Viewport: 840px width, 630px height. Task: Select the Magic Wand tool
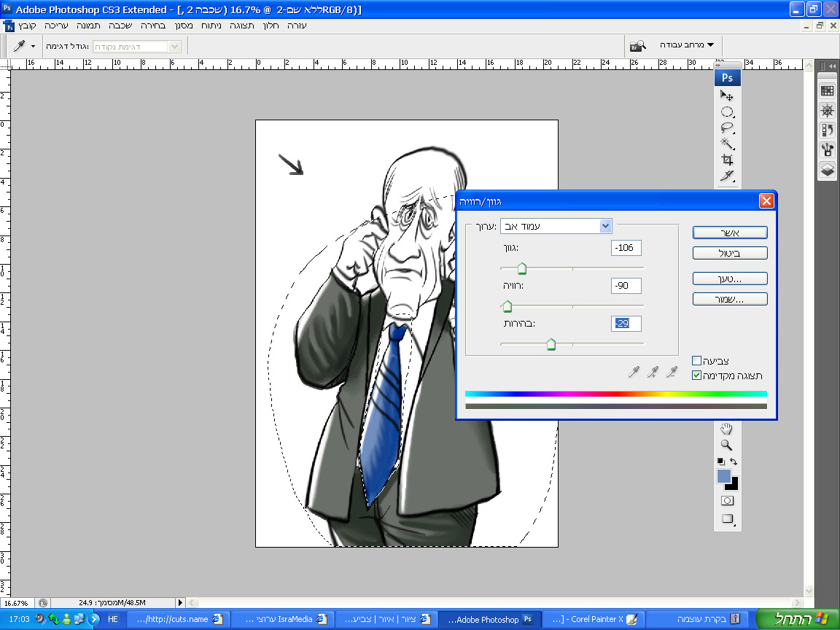tap(726, 144)
